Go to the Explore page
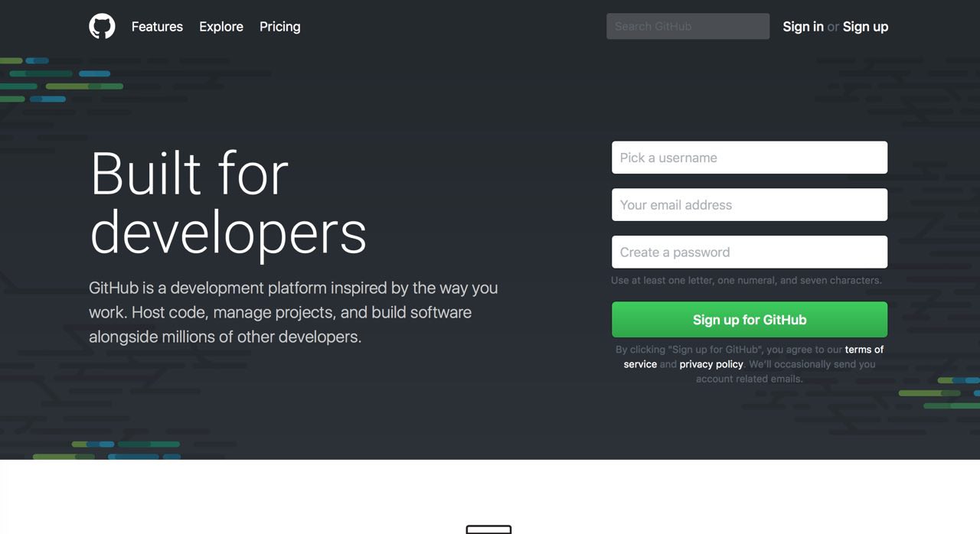 [x=221, y=27]
